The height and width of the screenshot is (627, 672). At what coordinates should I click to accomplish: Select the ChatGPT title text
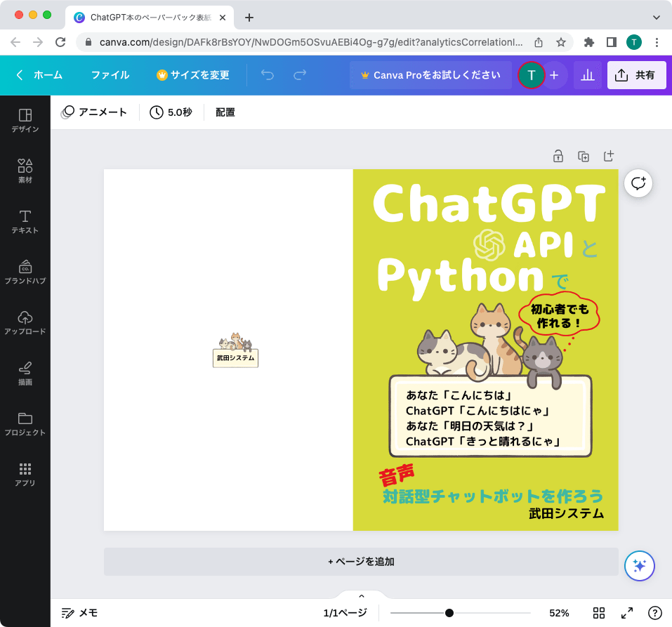[489, 203]
